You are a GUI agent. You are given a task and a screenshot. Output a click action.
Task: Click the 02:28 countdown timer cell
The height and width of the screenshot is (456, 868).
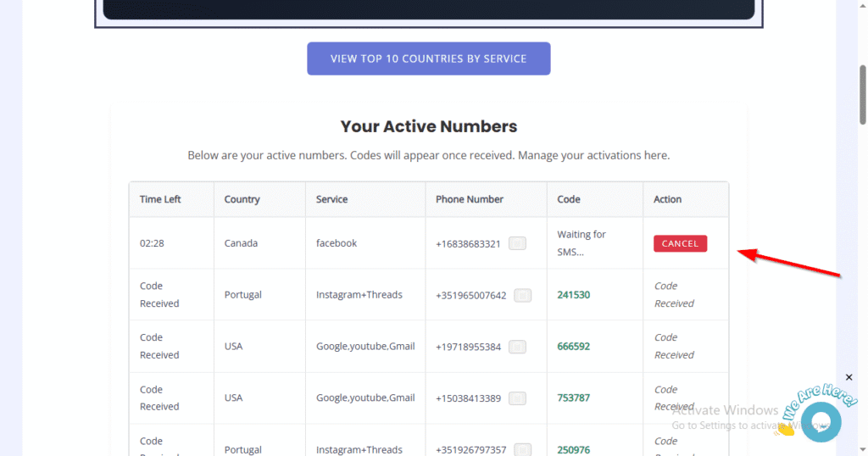(x=152, y=243)
